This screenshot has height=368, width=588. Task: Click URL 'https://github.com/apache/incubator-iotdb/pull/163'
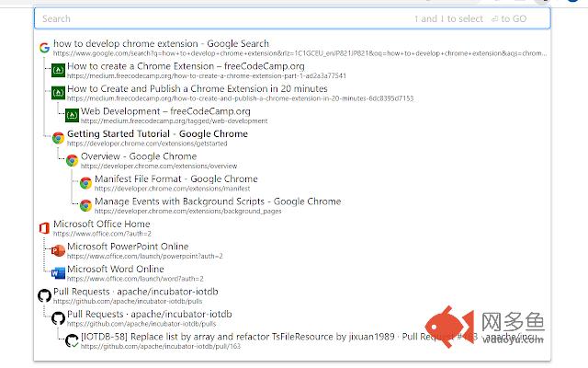(161, 346)
